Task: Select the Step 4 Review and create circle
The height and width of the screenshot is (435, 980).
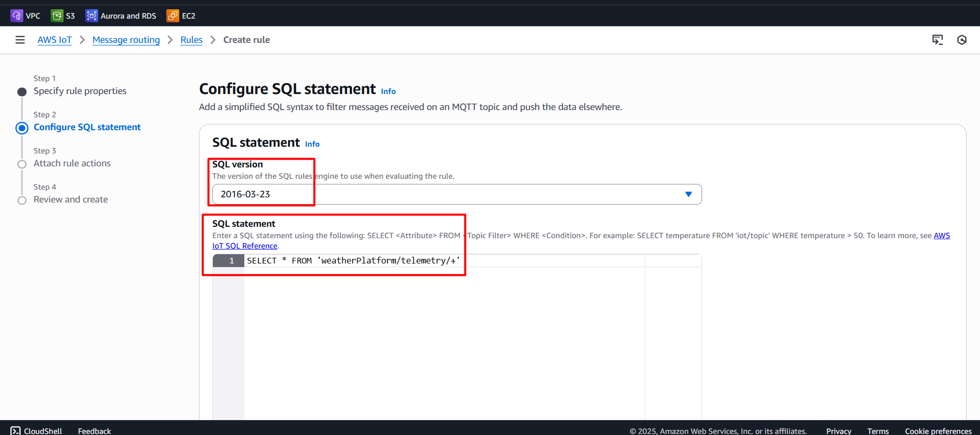Action: point(22,200)
